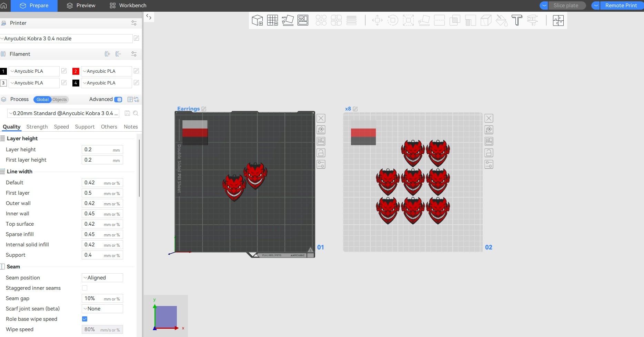Edit filament 4 preset
644x337 pixels.
[136, 83]
